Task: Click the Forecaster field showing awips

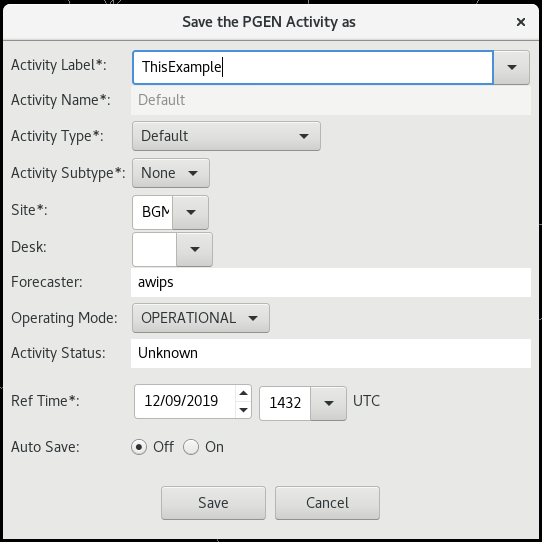Action: point(331,282)
